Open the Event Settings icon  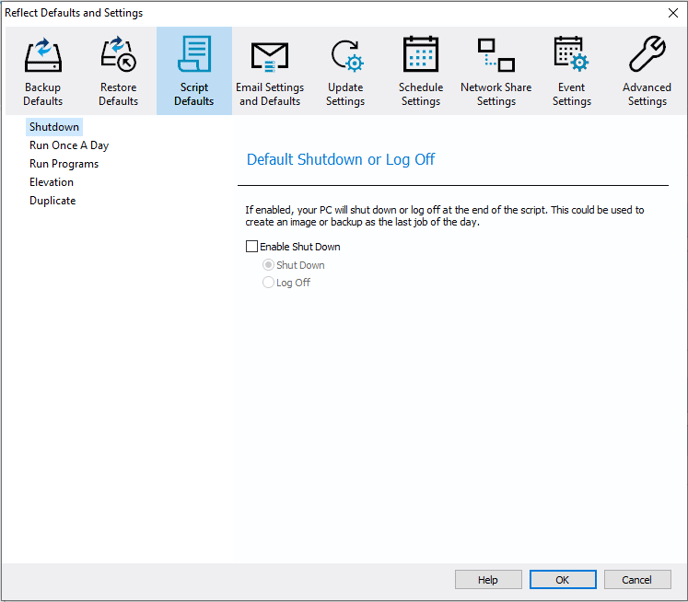(x=571, y=56)
